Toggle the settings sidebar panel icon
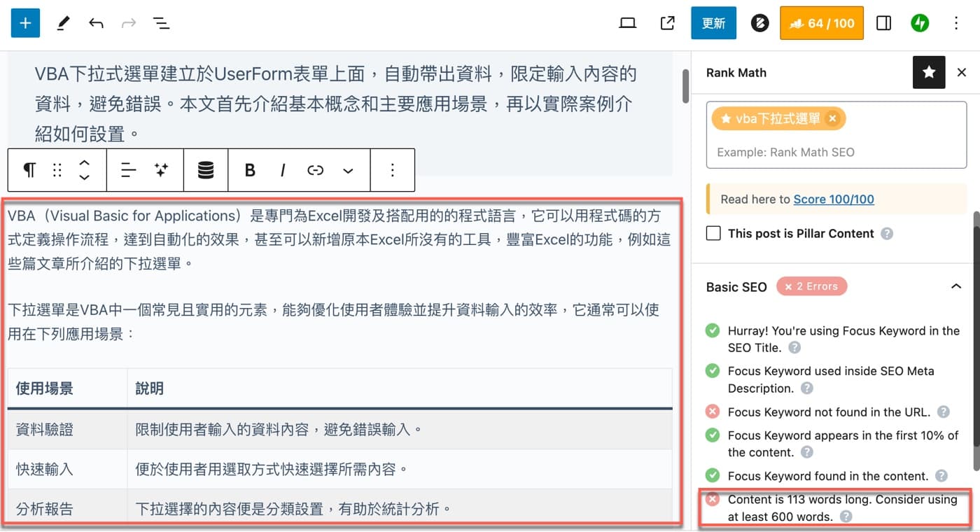Screen dimensions: 980x532 (x=883, y=23)
